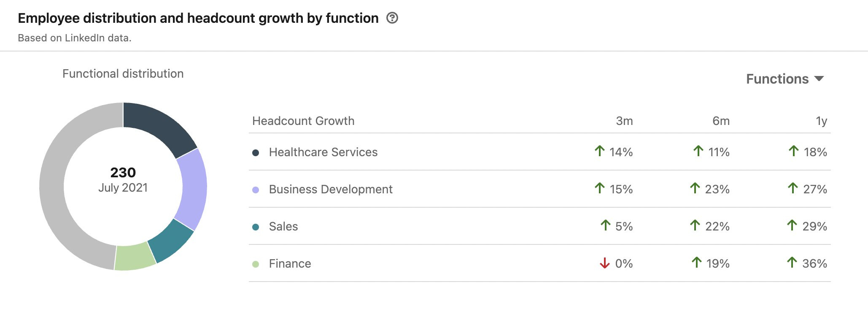Click the red down arrow for Finance
The height and width of the screenshot is (309, 868).
point(605,263)
